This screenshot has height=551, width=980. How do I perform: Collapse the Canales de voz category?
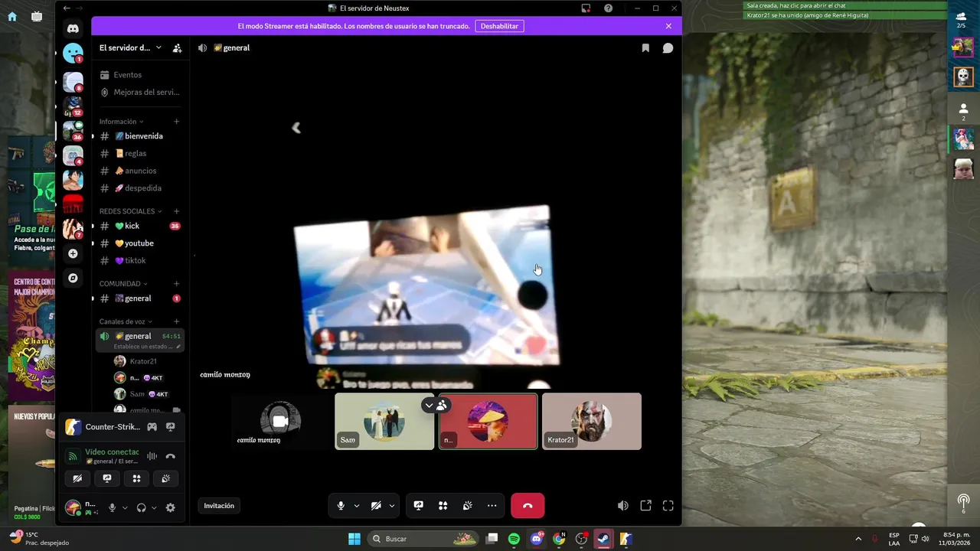126,321
